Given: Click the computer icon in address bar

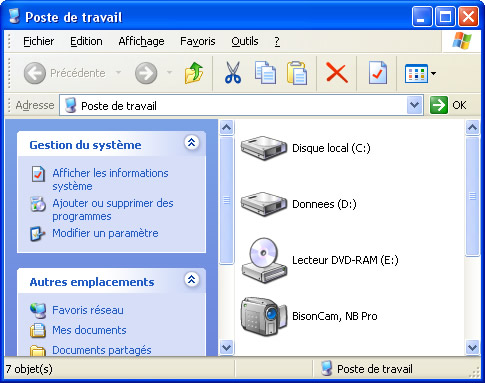Looking at the screenshot, I should 70,105.
